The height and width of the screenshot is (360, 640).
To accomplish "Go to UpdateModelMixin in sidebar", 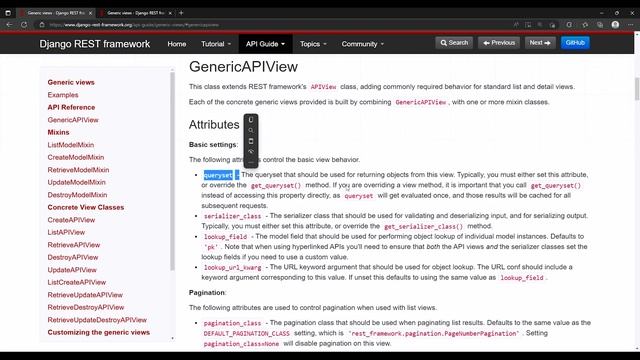I will click(x=77, y=182).
